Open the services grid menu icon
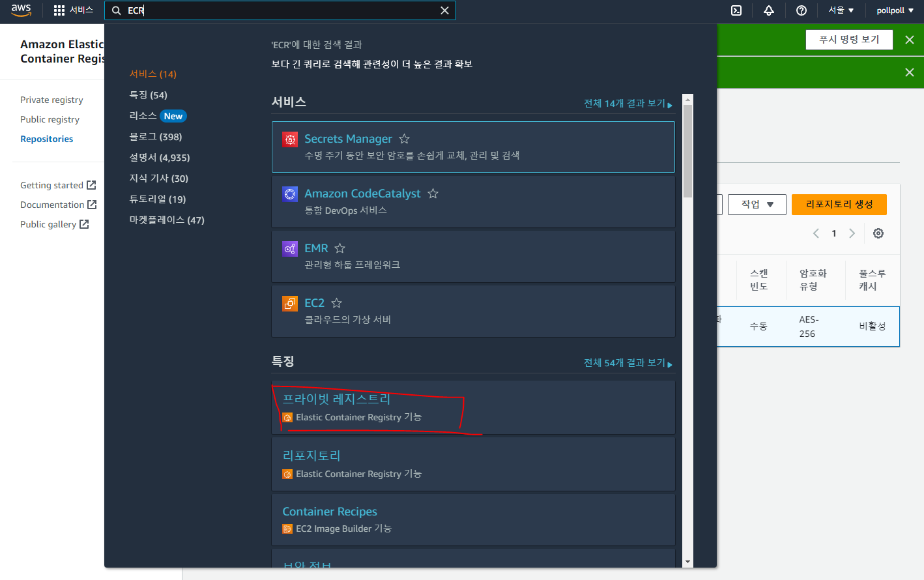 click(59, 10)
